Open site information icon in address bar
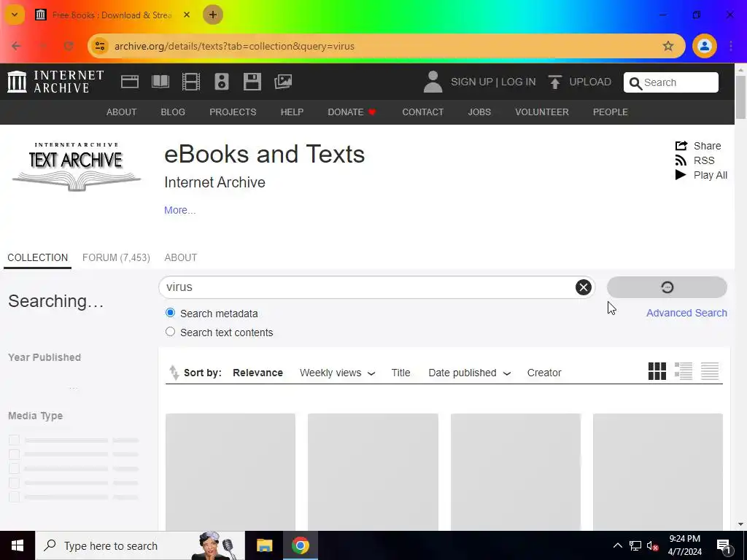 pyautogui.click(x=100, y=46)
